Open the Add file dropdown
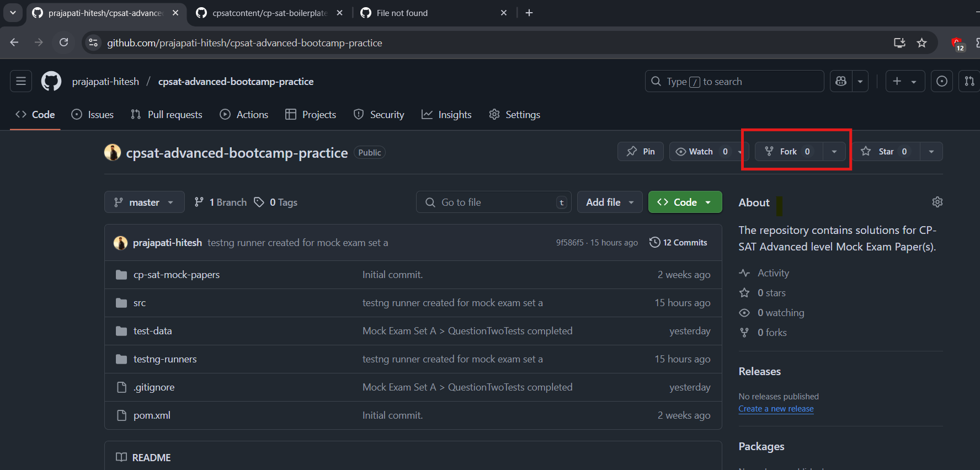This screenshot has width=980, height=470. tap(610, 202)
